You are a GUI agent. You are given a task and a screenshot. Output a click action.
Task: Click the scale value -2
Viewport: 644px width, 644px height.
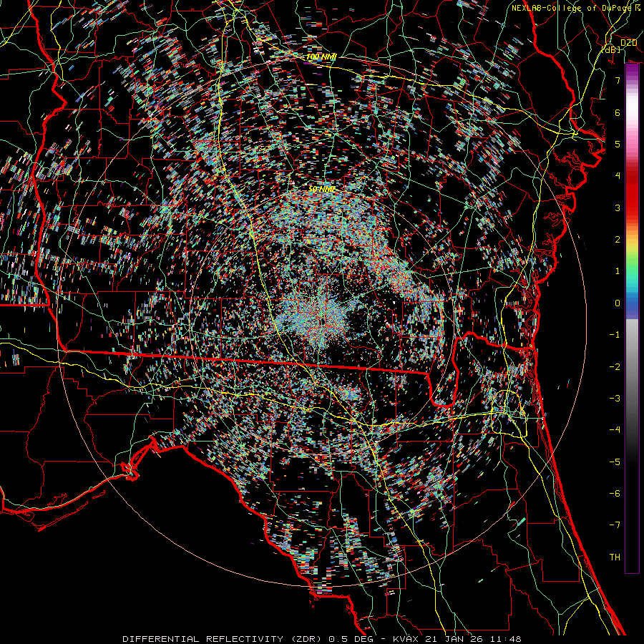[615, 366]
